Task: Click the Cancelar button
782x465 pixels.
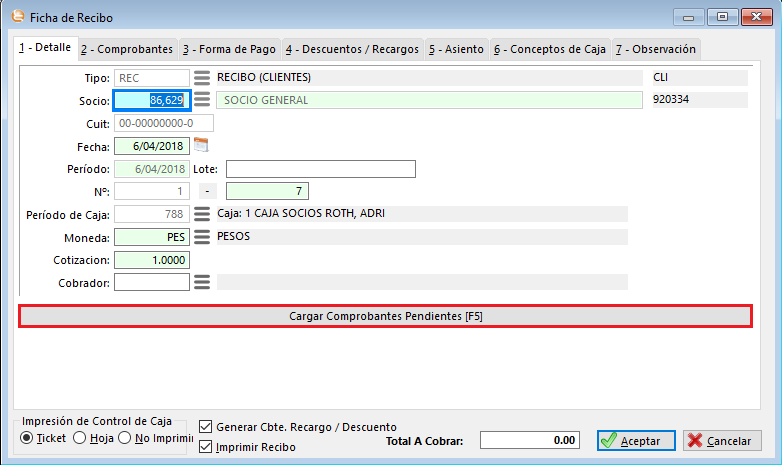Action: pyautogui.click(x=723, y=441)
